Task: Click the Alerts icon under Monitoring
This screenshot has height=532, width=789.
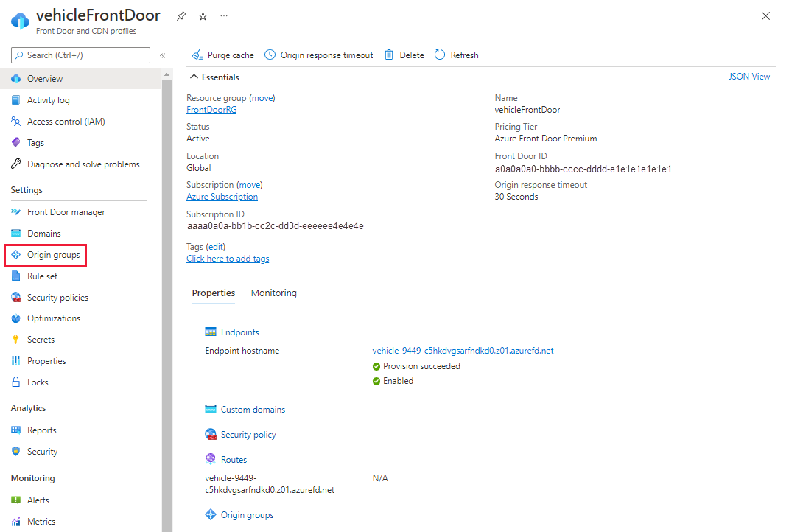Action: [x=16, y=500]
